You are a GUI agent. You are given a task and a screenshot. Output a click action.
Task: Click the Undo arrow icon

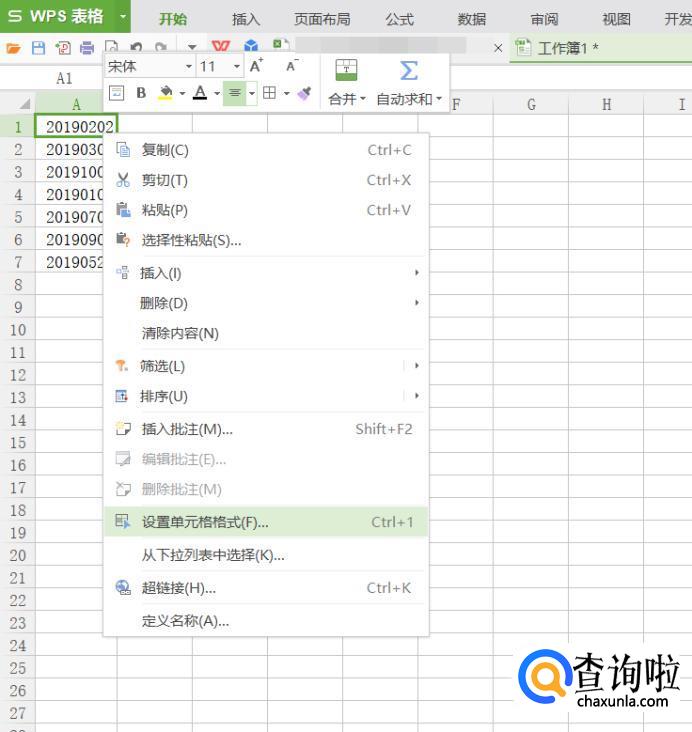coord(136,47)
